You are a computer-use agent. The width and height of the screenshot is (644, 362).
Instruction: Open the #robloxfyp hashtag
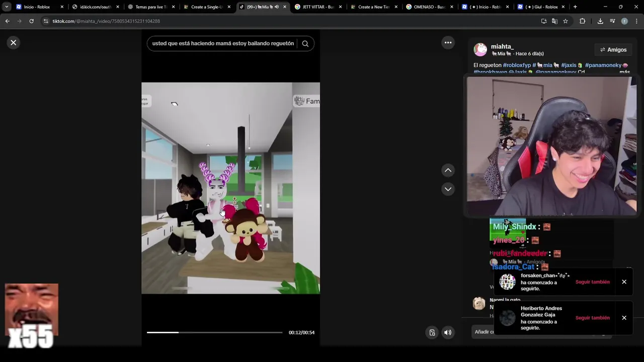click(x=517, y=65)
